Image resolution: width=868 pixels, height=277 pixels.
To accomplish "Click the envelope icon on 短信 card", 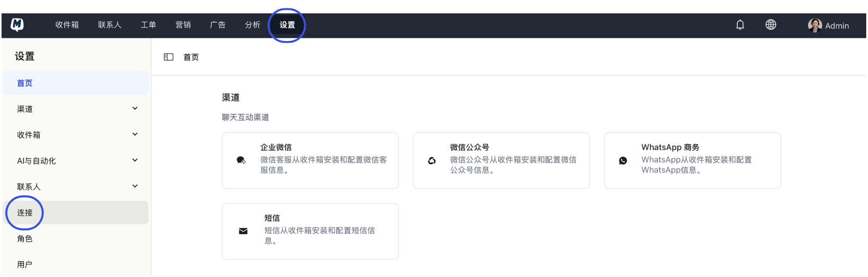I will pyautogui.click(x=243, y=231).
